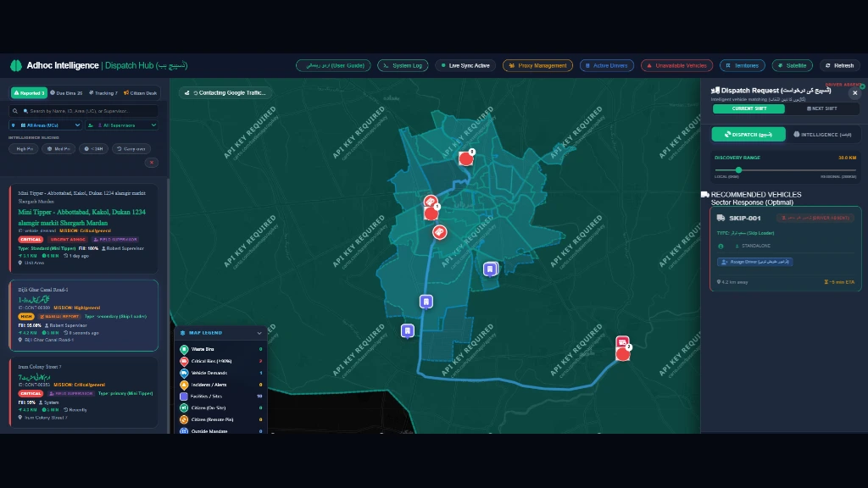Click the Adhoc Intelligence leaf logo

pos(16,65)
